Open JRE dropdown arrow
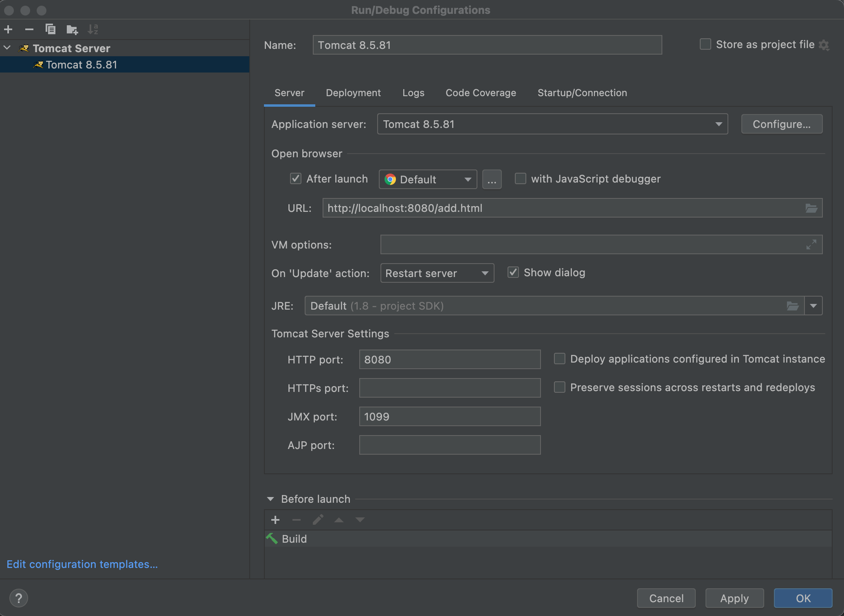The height and width of the screenshot is (616, 844). click(813, 306)
